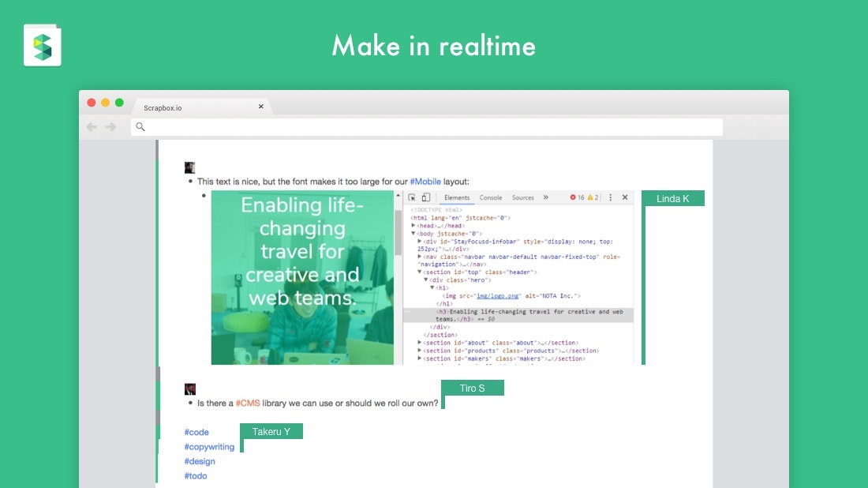868x488 pixels.
Task: Click the Linda K cursor label
Action: [672, 198]
